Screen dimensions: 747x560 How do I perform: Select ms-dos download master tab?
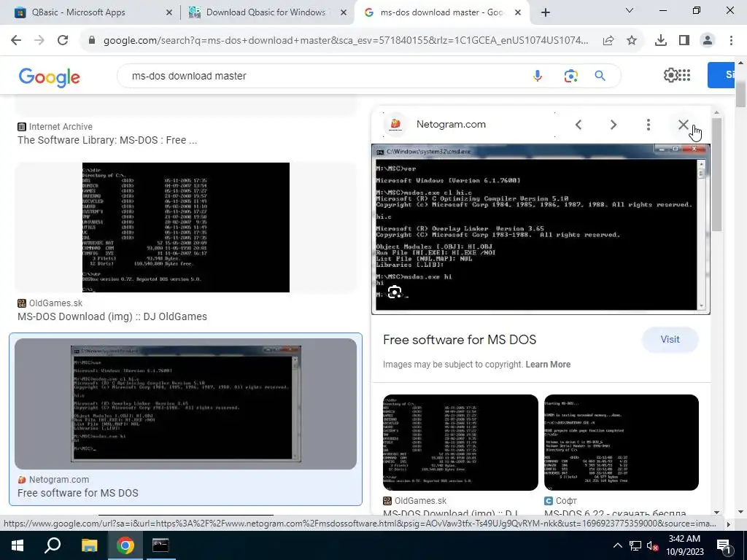pos(441,12)
